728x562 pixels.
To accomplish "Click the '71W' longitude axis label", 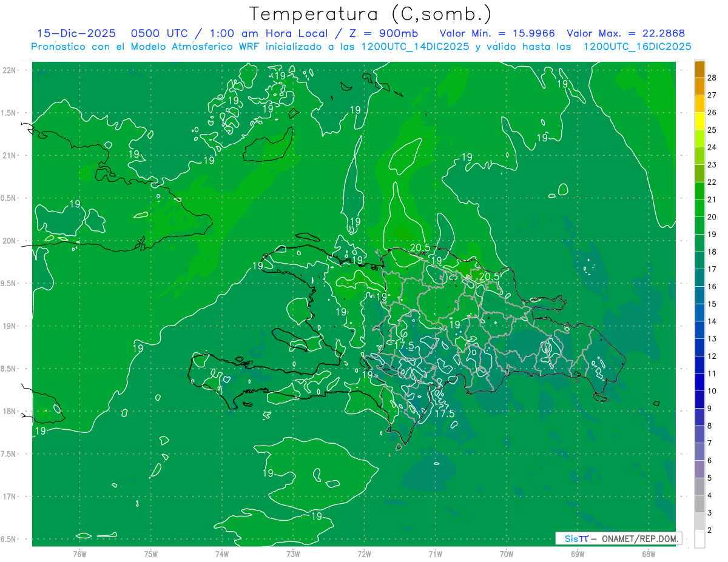I will [435, 554].
